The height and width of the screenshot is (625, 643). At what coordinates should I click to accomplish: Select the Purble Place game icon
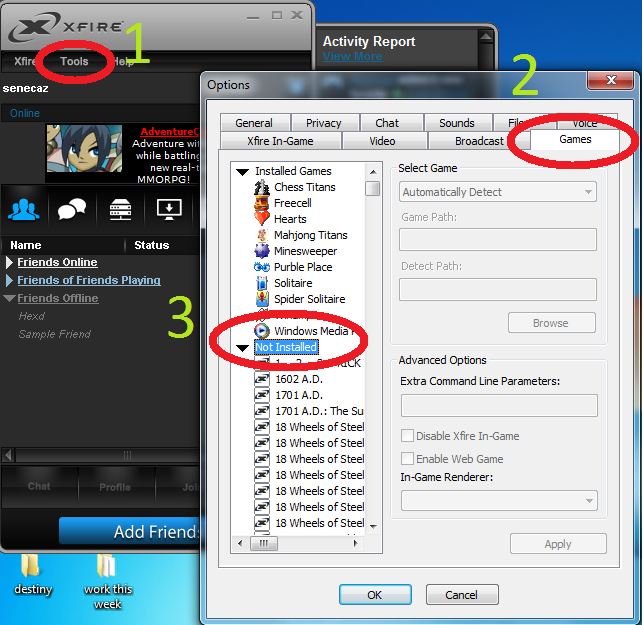point(262,267)
